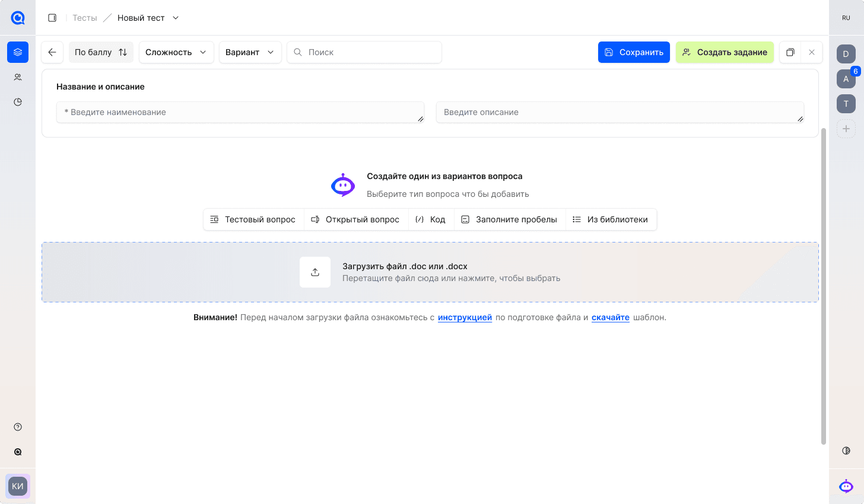
Task: Click the Загрузить файл .doc или .docx dropzone text
Action: (405, 266)
